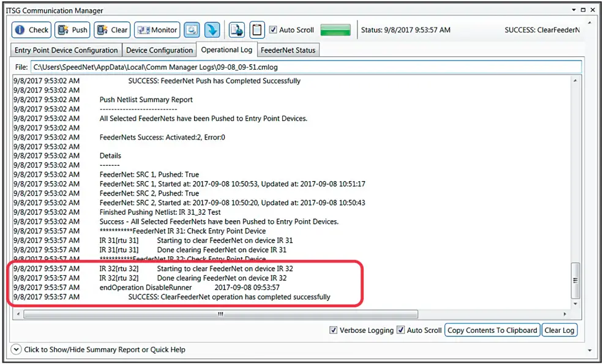Click Copy Contents To Clipboard button

pyautogui.click(x=492, y=330)
